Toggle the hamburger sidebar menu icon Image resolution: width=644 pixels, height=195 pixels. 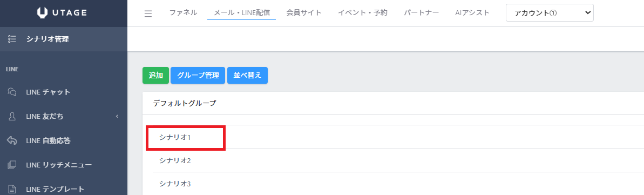coord(148,14)
